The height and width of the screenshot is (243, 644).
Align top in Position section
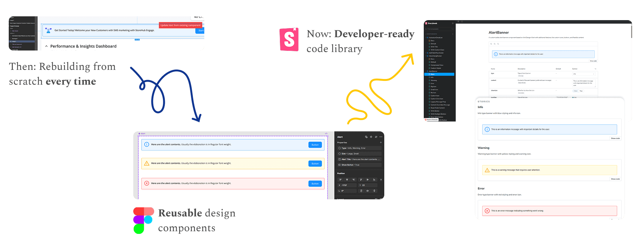[x=361, y=180]
